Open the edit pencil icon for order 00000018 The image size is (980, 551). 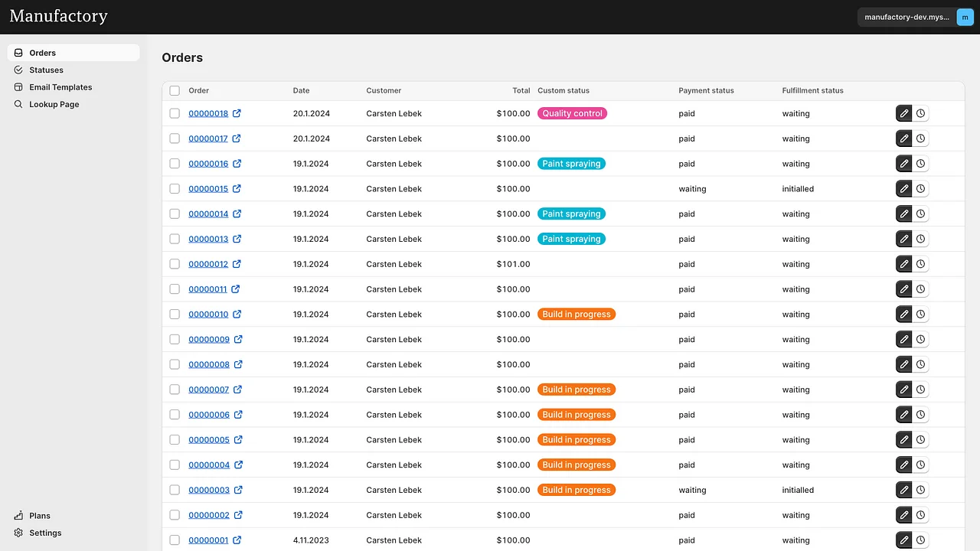(x=903, y=112)
